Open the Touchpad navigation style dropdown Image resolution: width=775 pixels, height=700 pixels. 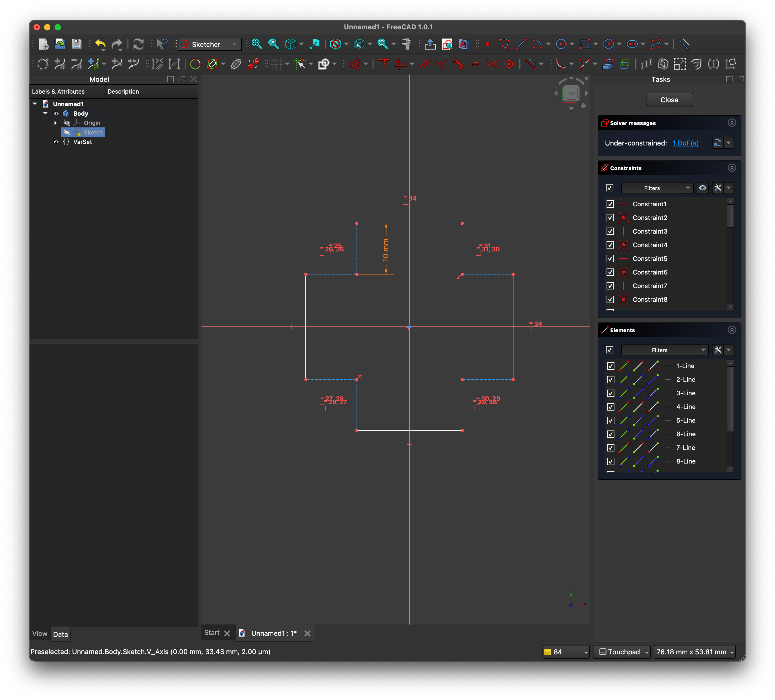click(622, 652)
